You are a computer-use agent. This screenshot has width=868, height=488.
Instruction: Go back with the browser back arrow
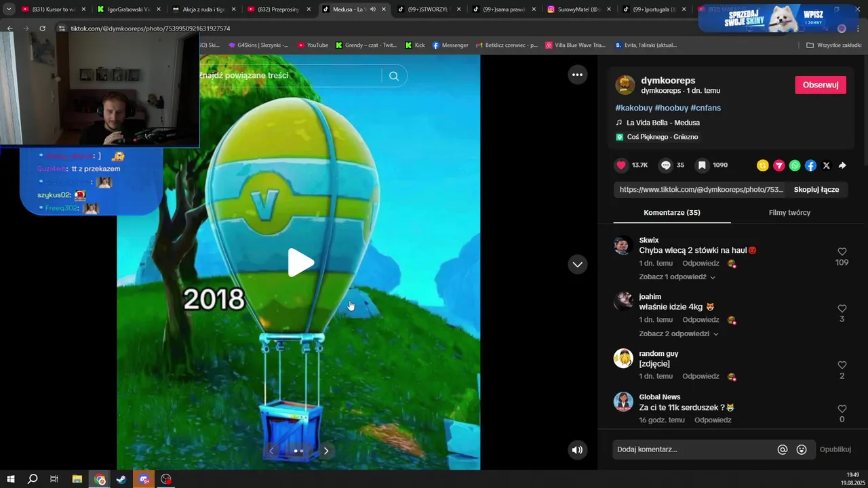pyautogui.click(x=9, y=28)
